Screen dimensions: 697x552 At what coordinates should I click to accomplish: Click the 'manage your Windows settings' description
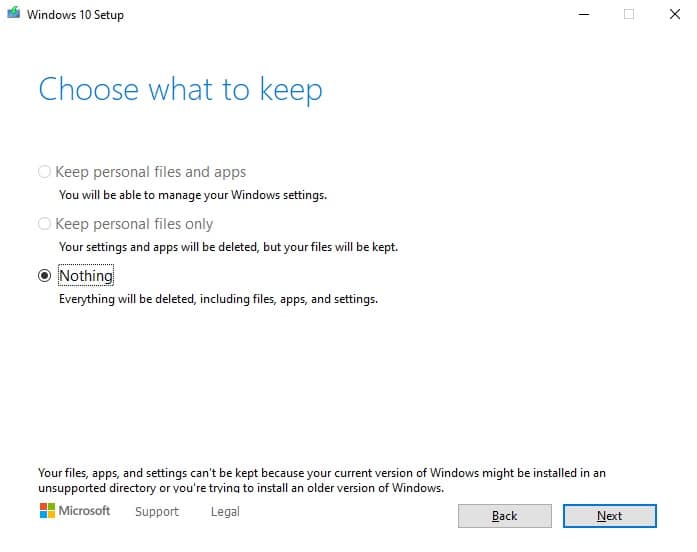click(193, 195)
